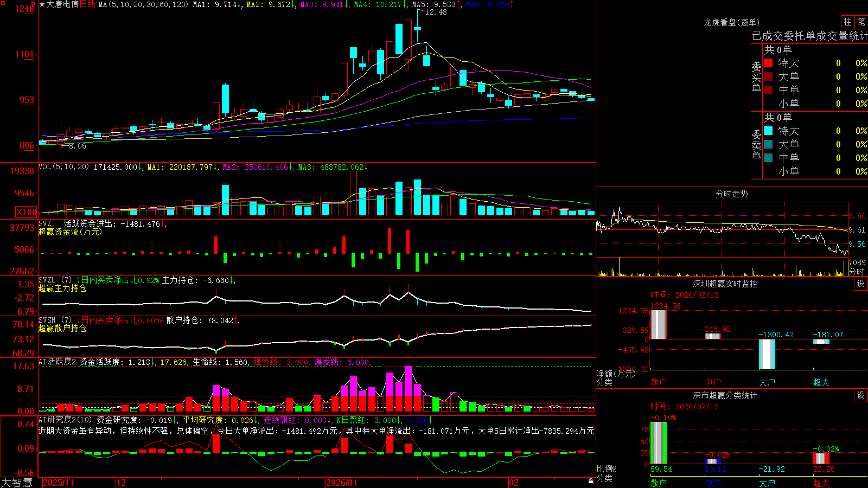Click the red square icon in top-left corner
The image size is (868, 488).
coord(3,3)
